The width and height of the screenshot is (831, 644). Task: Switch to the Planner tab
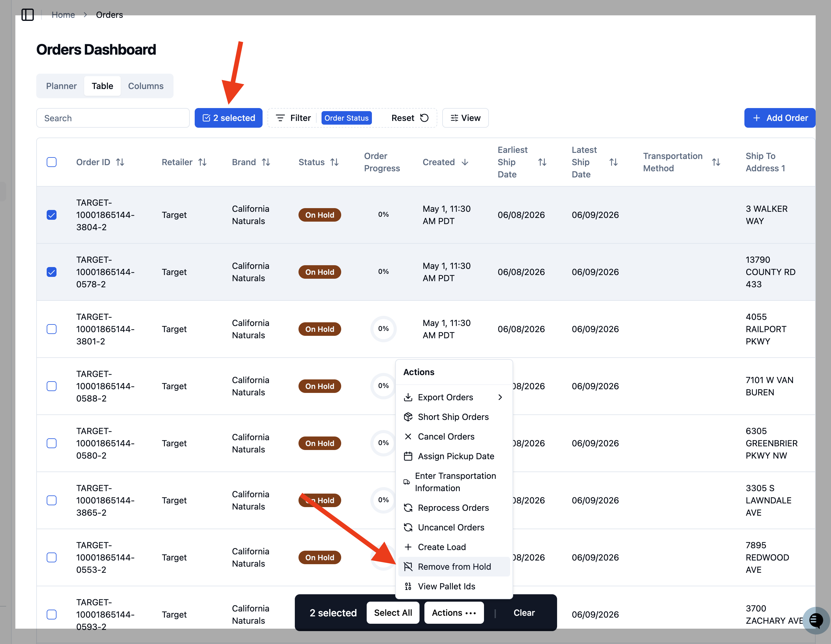point(61,86)
